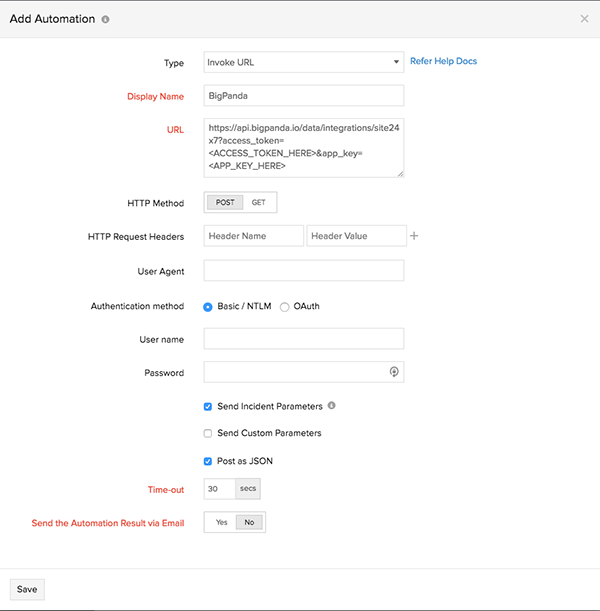This screenshot has height=611, width=600.
Task: Uncheck Post as JSON
Action: (x=208, y=461)
